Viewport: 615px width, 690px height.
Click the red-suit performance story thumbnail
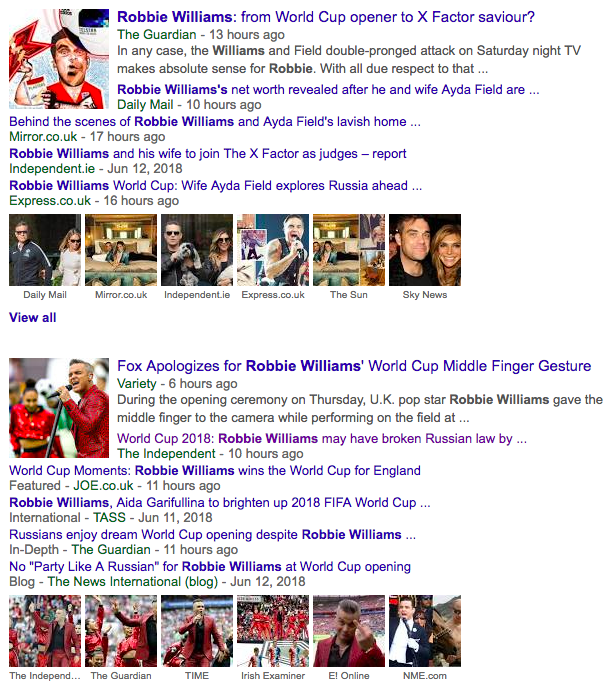59,408
